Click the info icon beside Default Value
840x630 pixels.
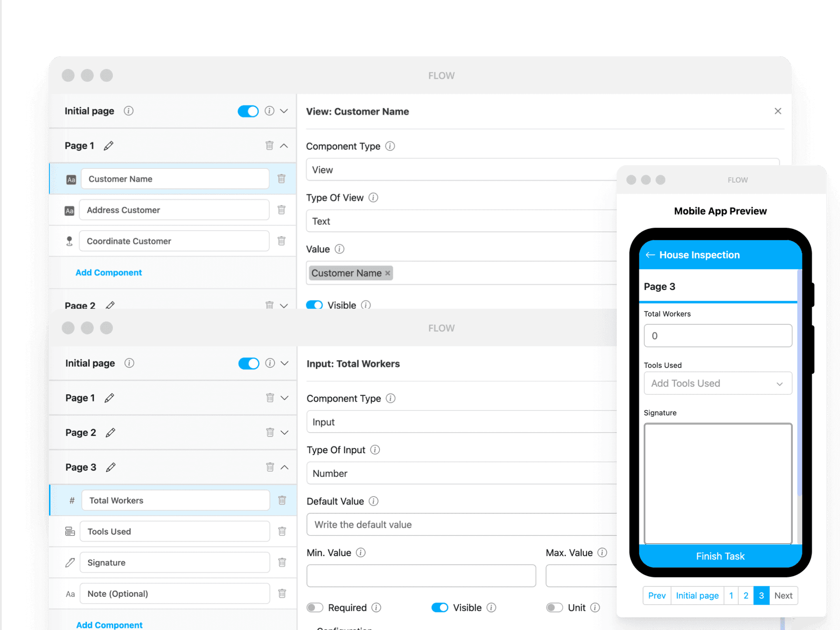[x=374, y=501]
